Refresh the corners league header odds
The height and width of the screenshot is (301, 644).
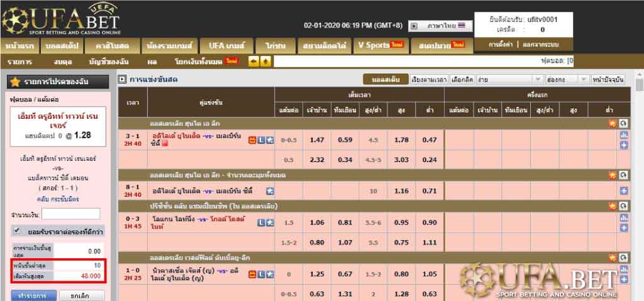[623, 175]
